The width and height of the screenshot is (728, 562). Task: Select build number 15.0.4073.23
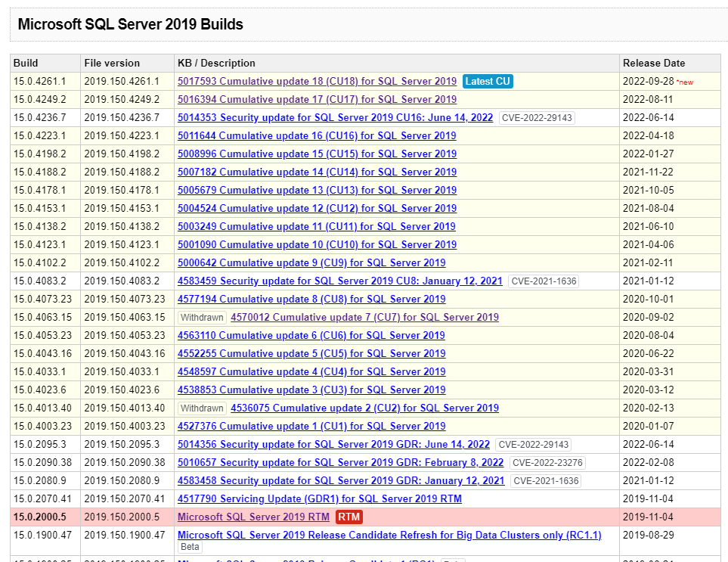43,299
